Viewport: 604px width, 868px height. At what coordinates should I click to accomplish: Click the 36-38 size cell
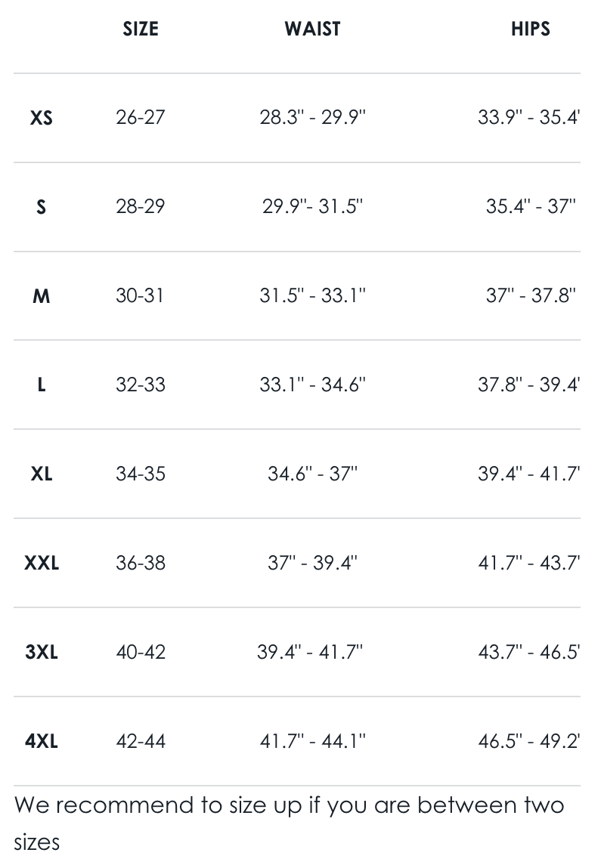click(x=141, y=564)
